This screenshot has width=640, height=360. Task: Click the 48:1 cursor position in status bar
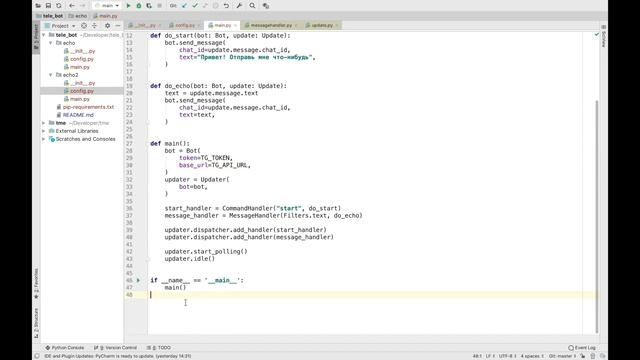click(x=477, y=356)
